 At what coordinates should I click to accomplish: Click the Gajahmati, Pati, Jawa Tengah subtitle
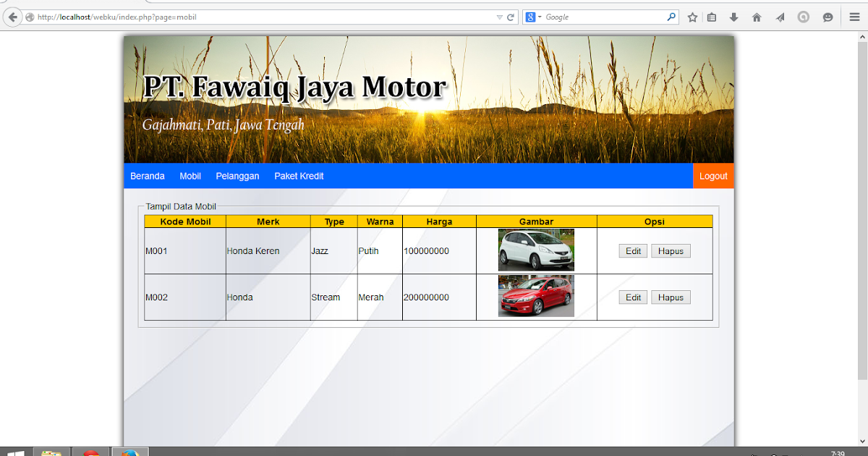click(x=224, y=124)
